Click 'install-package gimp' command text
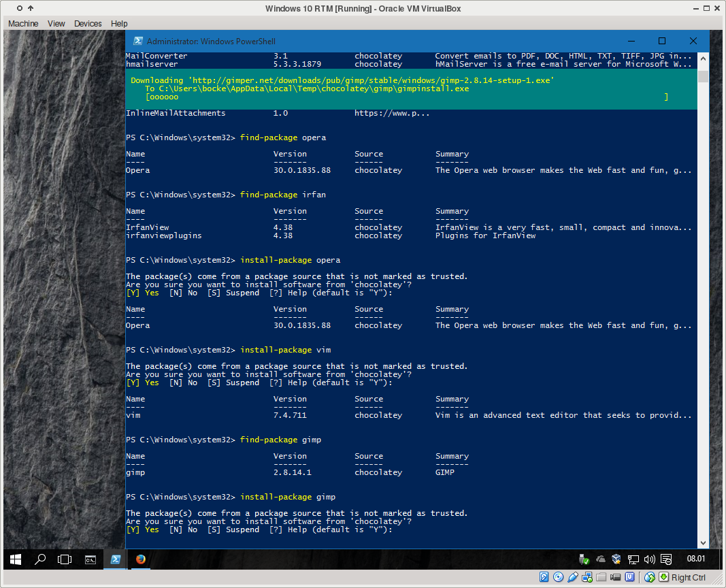This screenshot has height=588, width=726. (x=288, y=497)
